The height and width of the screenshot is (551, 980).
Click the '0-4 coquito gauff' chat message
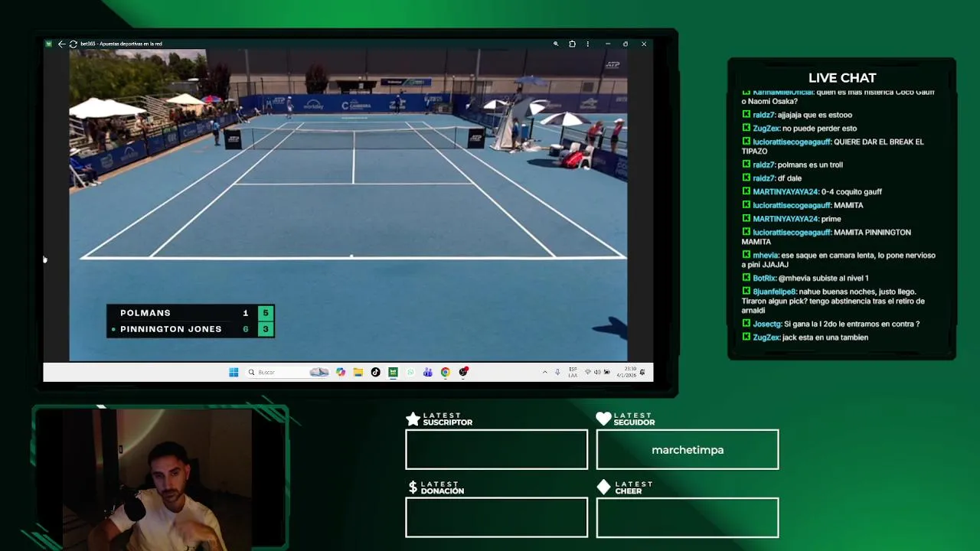click(x=851, y=192)
